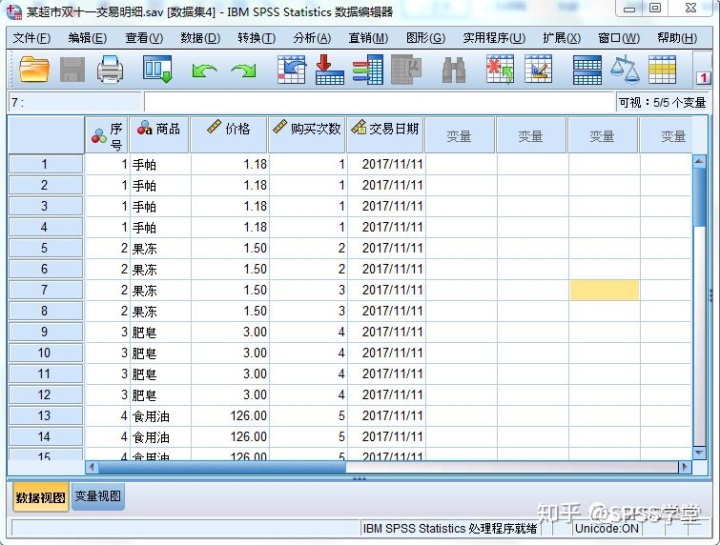Image resolution: width=720 pixels, height=545 pixels.
Task: Click 肥皂 cell in row 9
Action: (160, 332)
